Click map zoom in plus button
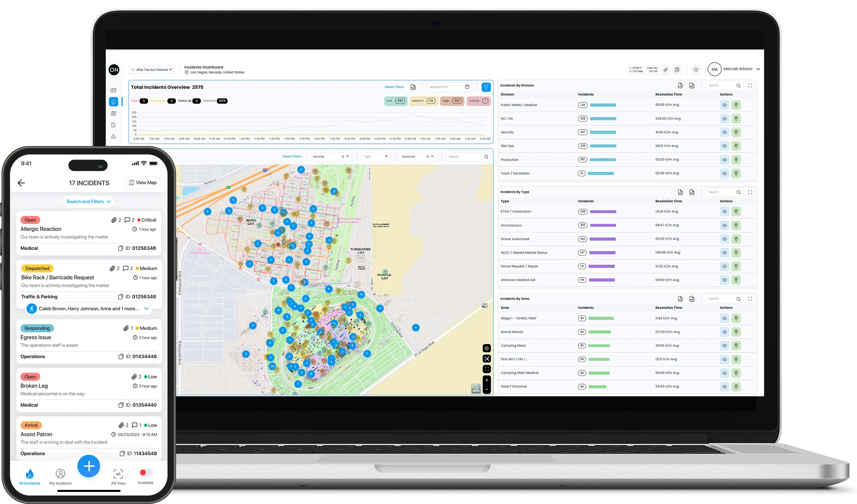Screen dimensions: 857x504 coord(487,380)
